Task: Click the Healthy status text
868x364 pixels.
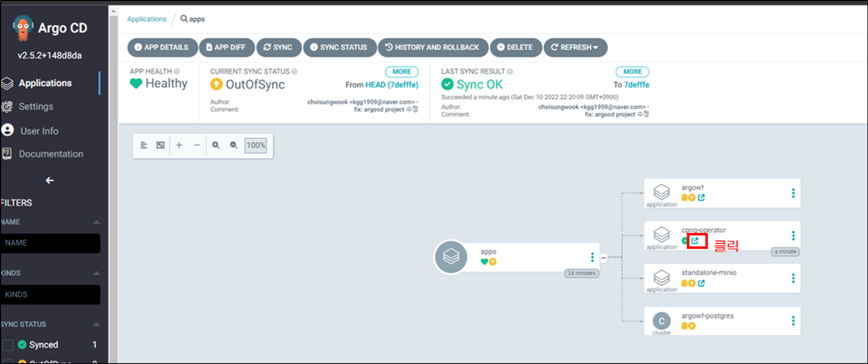Action: click(x=166, y=83)
